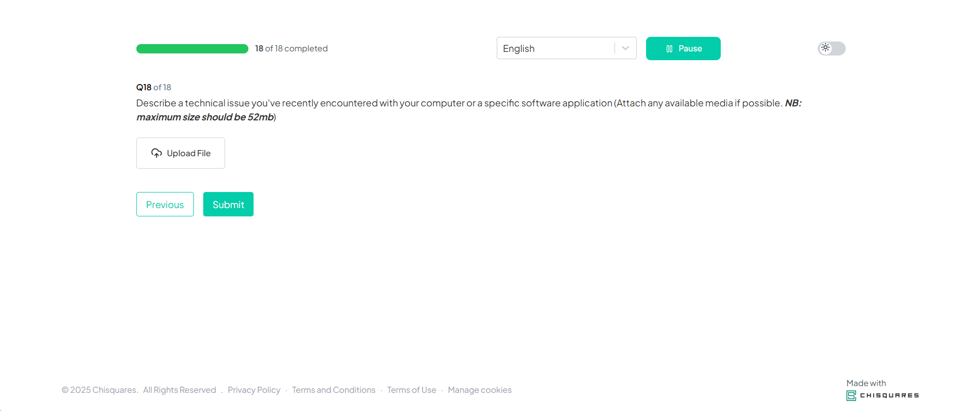The image size is (980, 411).
Task: Click the '18 of 18 completed' text
Action: click(x=291, y=48)
